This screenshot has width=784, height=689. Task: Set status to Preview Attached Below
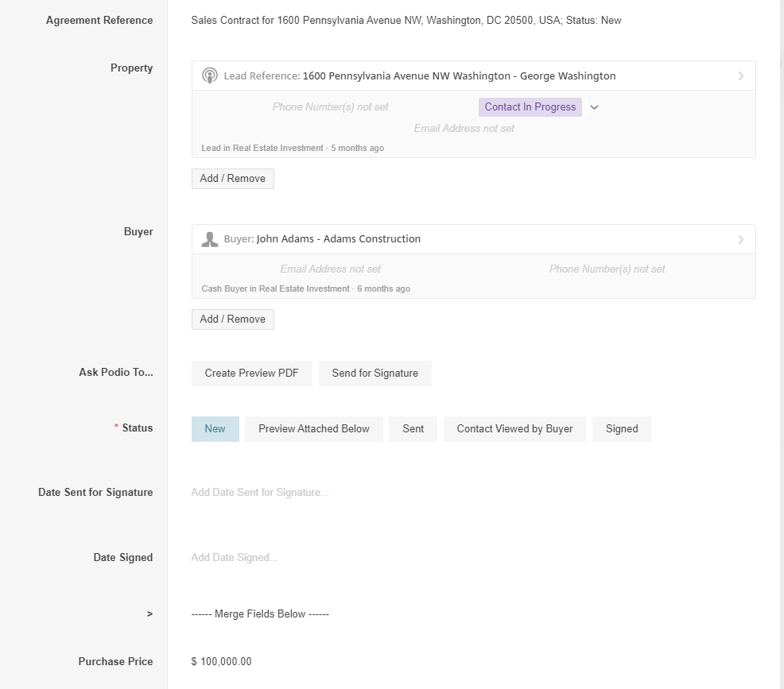click(x=313, y=429)
